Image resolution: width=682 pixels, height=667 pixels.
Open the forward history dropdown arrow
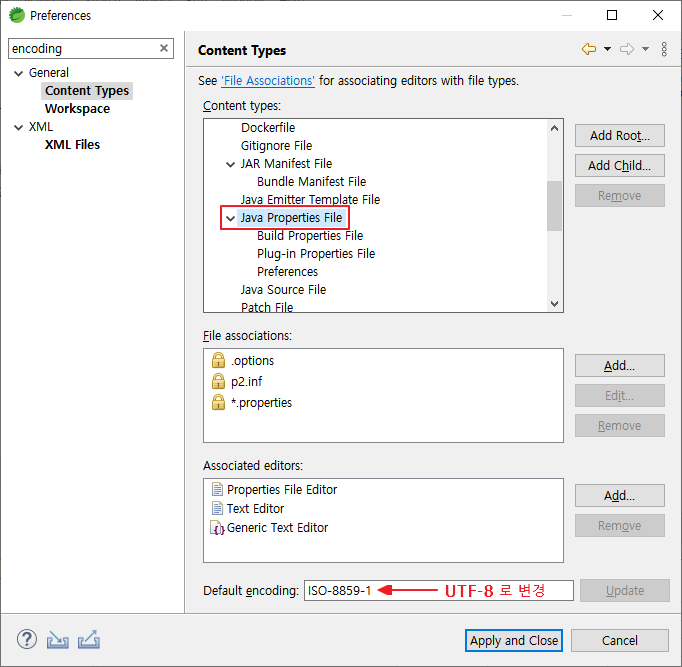tap(645, 49)
